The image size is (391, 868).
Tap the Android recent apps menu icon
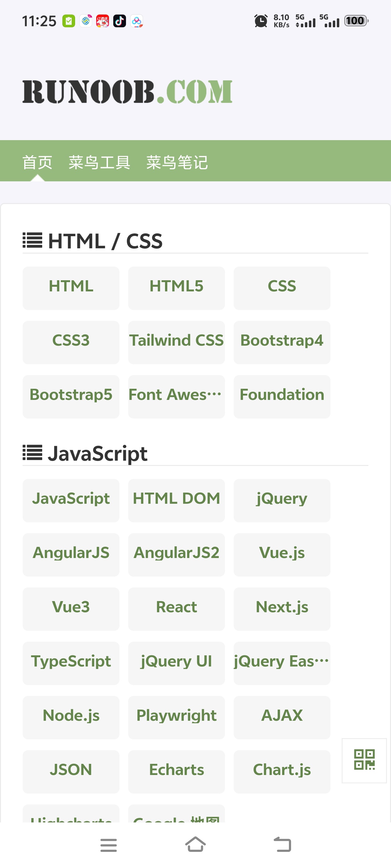click(x=109, y=845)
